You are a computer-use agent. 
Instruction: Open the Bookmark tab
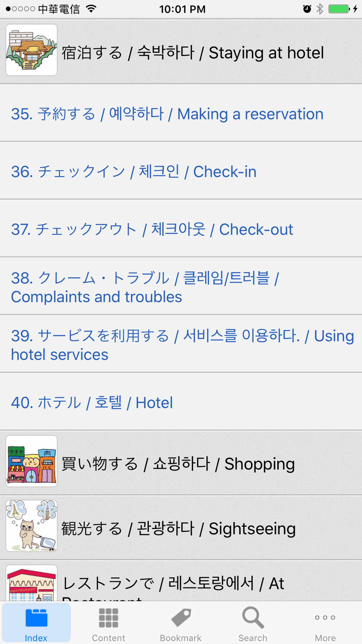tap(181, 623)
